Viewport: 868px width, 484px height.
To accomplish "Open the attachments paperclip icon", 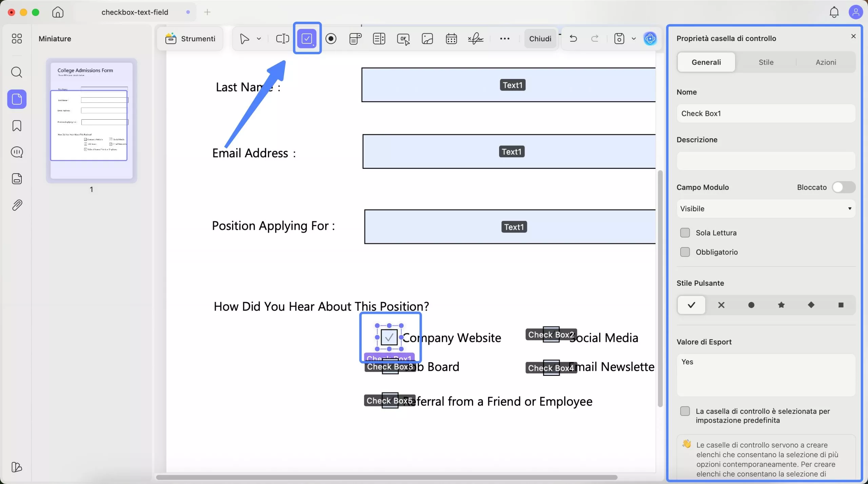I will point(17,205).
